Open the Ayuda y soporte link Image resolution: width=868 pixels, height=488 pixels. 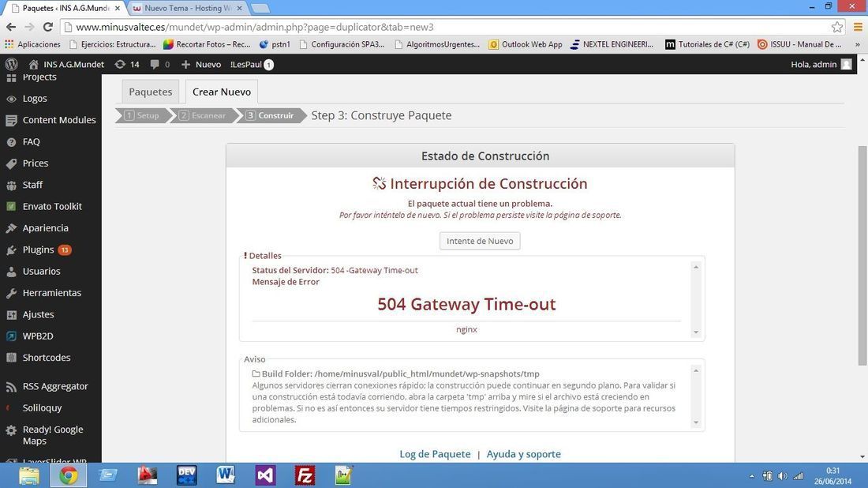[524, 454]
